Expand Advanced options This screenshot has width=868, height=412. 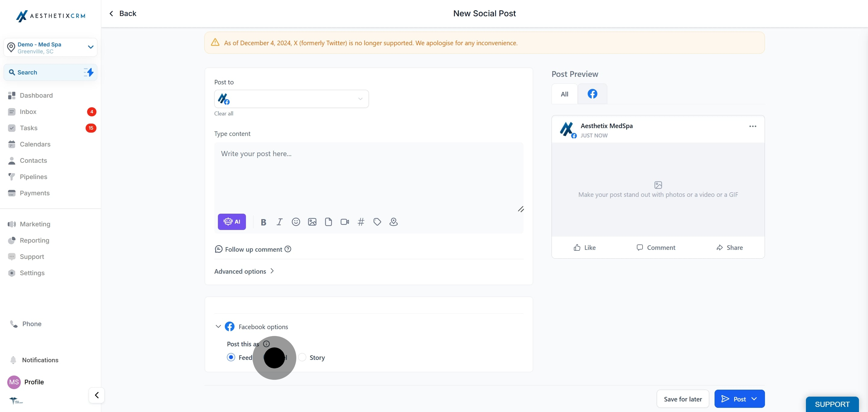click(x=244, y=271)
